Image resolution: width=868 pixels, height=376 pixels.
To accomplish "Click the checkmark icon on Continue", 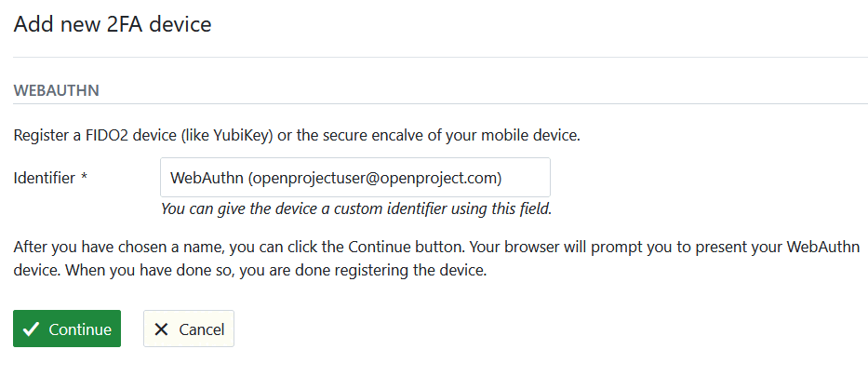I will (31, 329).
